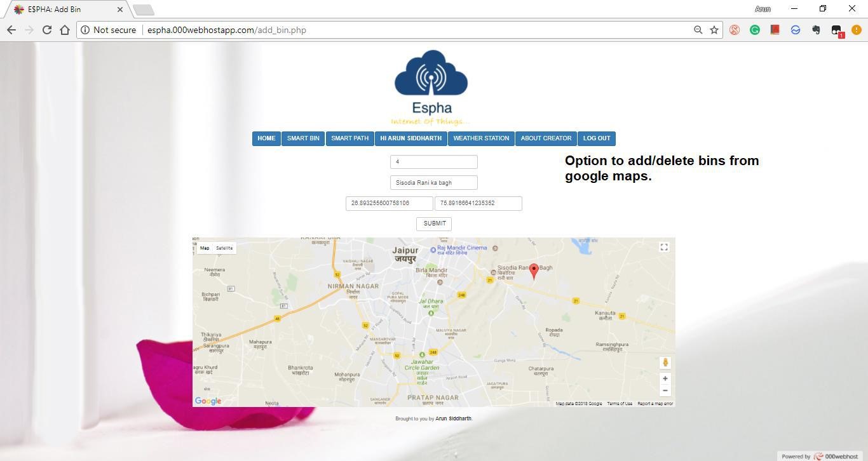The width and height of the screenshot is (868, 461).
Task: Go back using the browser back arrow
Action: (11, 30)
